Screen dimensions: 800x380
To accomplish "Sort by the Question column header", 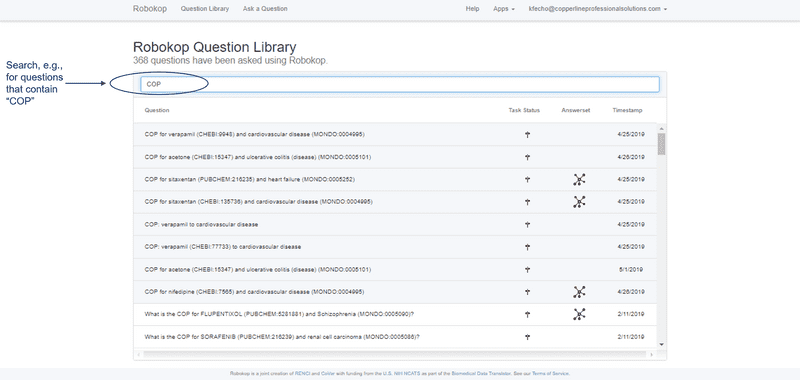I will point(157,110).
